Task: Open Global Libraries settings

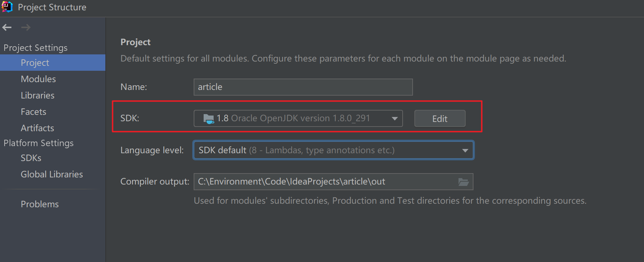Action: pyautogui.click(x=52, y=175)
